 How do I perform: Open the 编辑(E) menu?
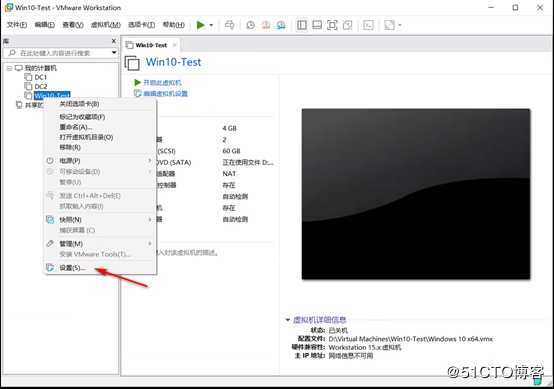(x=45, y=25)
